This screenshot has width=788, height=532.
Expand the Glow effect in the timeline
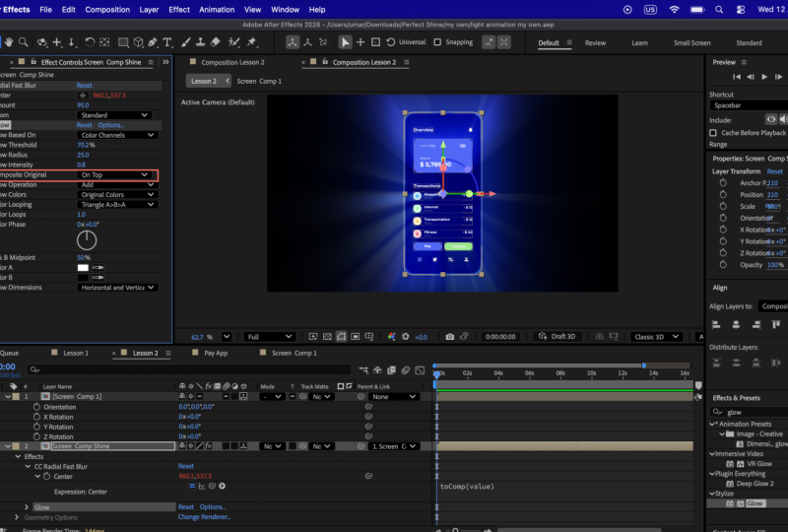click(x=27, y=507)
